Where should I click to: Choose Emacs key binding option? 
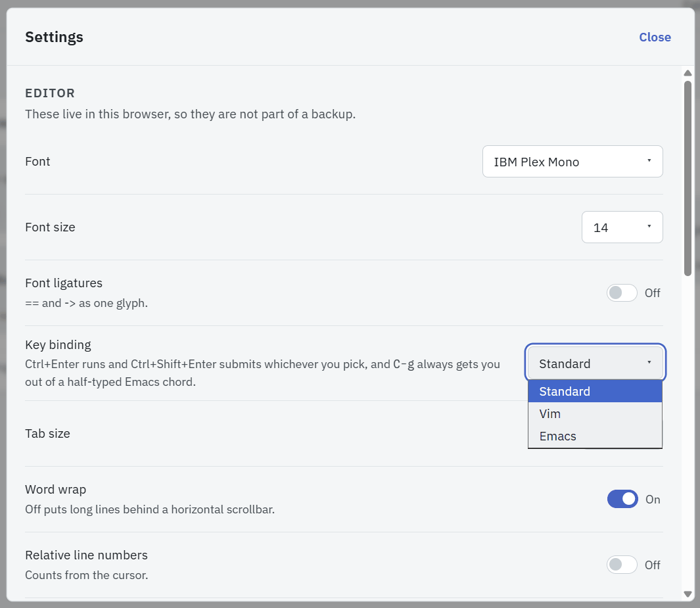pyautogui.click(x=595, y=436)
